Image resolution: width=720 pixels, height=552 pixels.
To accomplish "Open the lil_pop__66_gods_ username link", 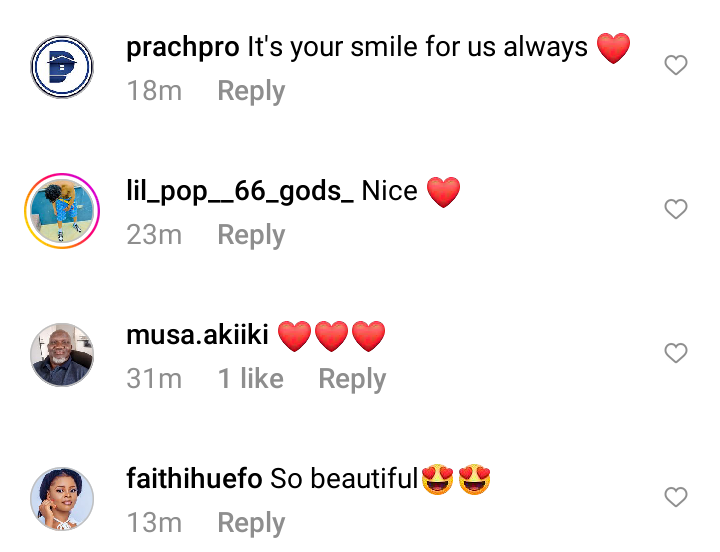I will [240, 192].
